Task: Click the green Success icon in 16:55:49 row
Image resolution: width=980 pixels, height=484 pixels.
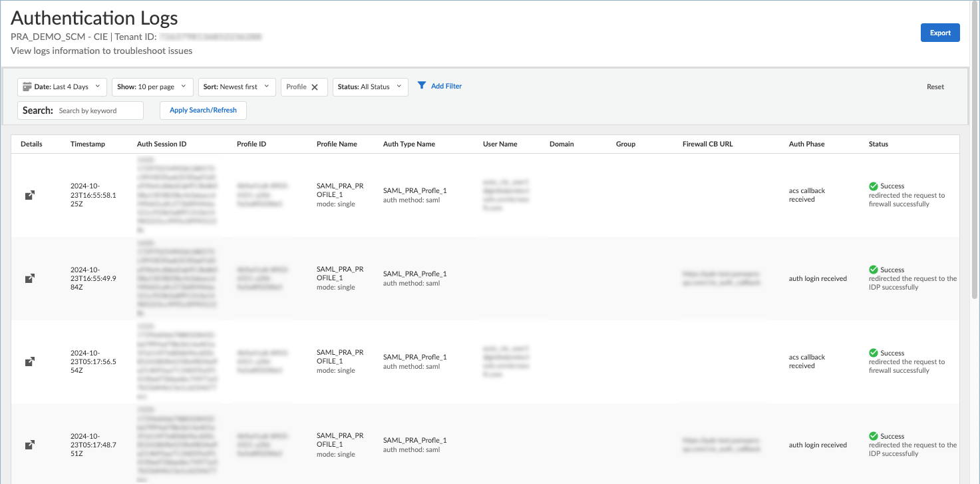Action: (x=874, y=270)
